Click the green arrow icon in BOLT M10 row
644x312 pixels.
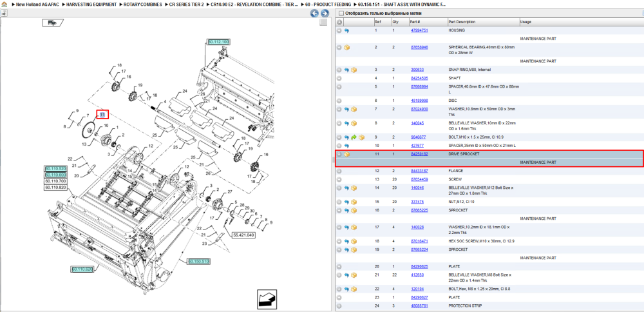coord(354,137)
